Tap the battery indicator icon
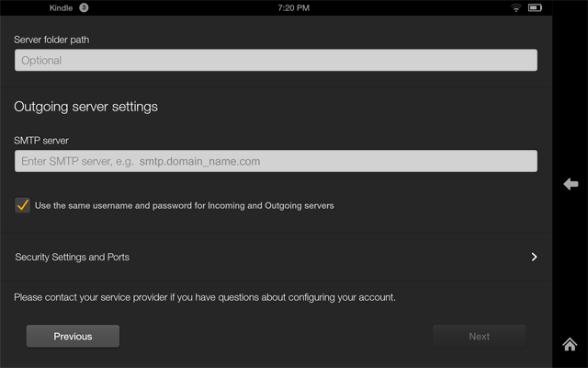 coord(535,7)
